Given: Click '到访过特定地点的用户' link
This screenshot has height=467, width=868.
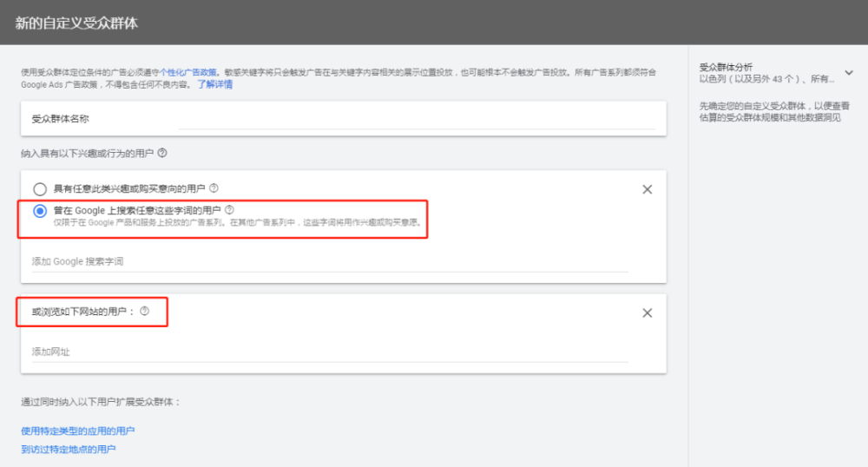Looking at the screenshot, I should pyautogui.click(x=68, y=449).
